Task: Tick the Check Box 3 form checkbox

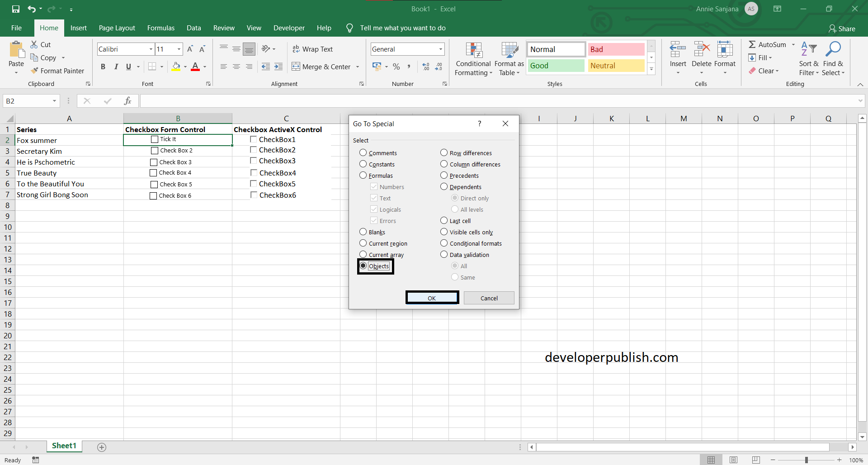Action: (x=154, y=162)
